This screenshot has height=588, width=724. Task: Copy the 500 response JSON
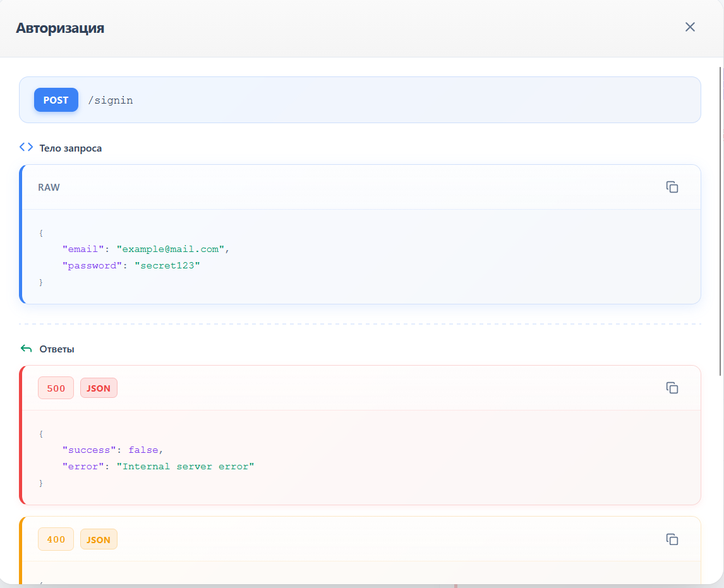[672, 388]
